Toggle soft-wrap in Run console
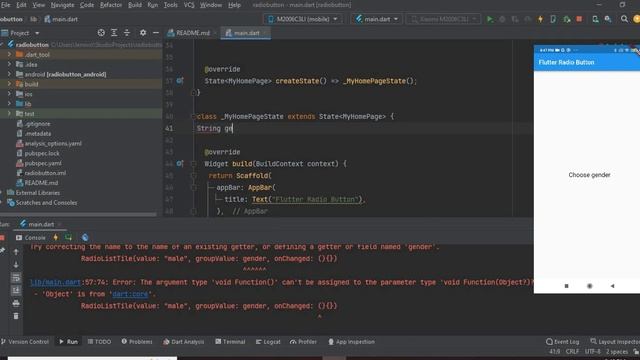Screen dimensions: 640x360 (16, 278)
